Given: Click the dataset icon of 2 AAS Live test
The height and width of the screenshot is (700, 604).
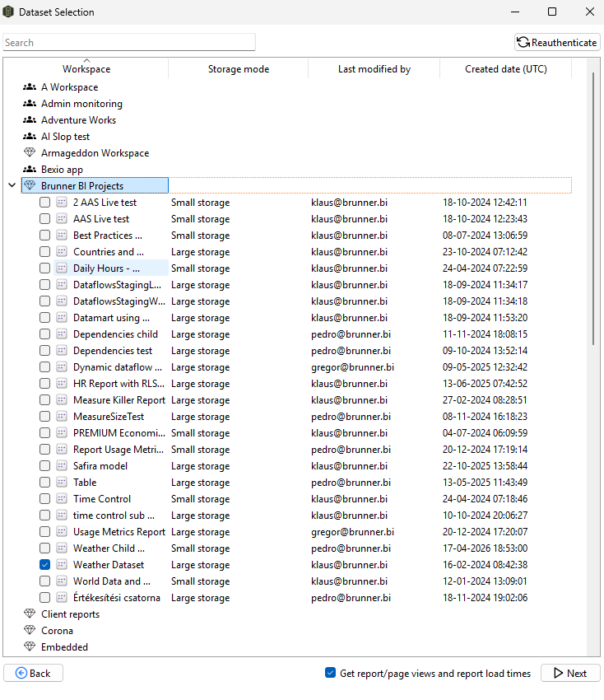Looking at the screenshot, I should click(x=62, y=203).
